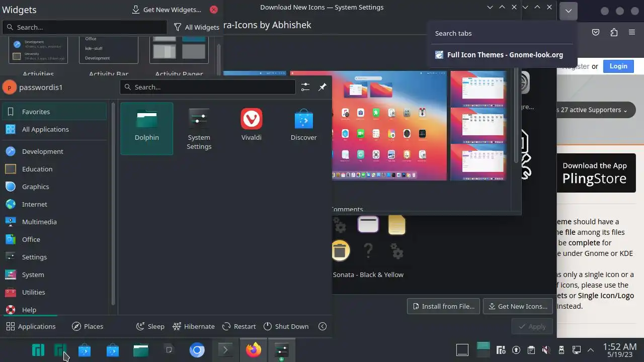Show hidden system tray icons
Screen dimensions: 644x362
click(591, 350)
